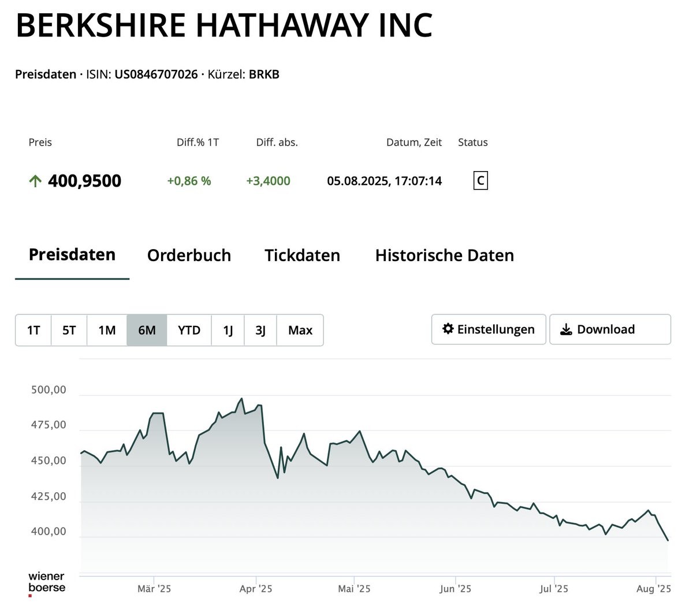Select the YTD time range
693x616 pixels.
(189, 330)
